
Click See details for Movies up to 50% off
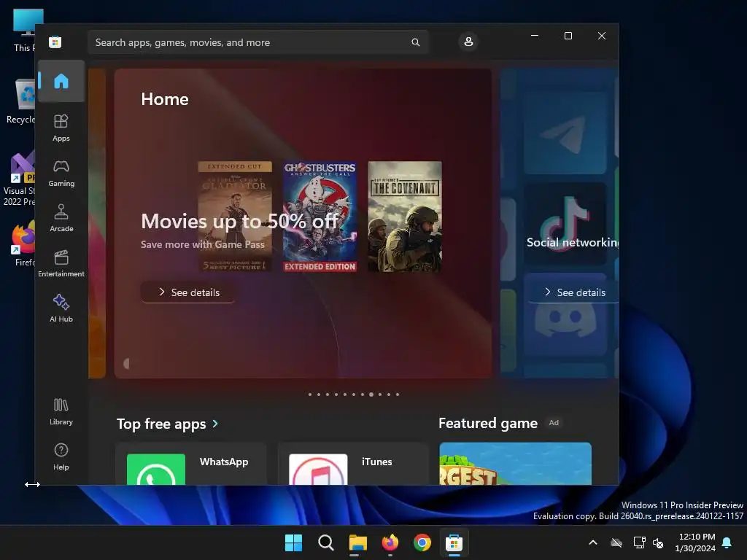click(x=188, y=292)
